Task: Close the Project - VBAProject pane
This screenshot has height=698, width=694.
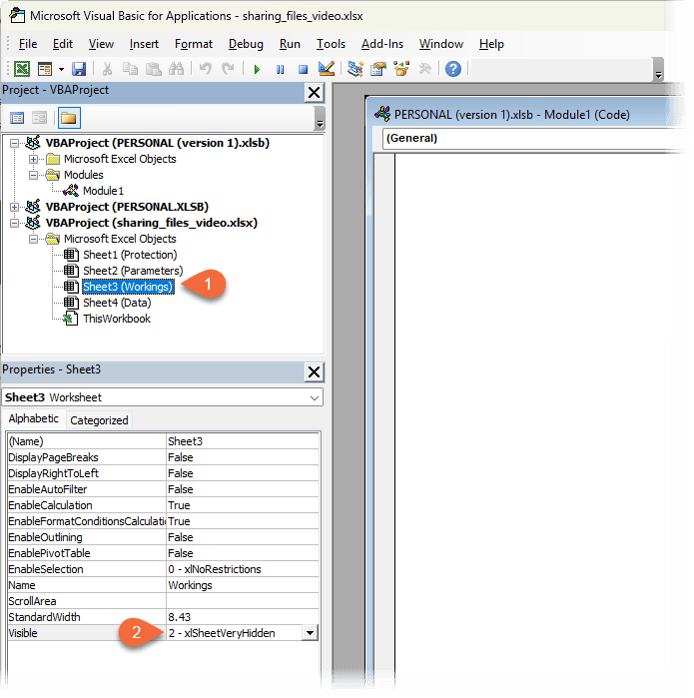Action: click(314, 93)
